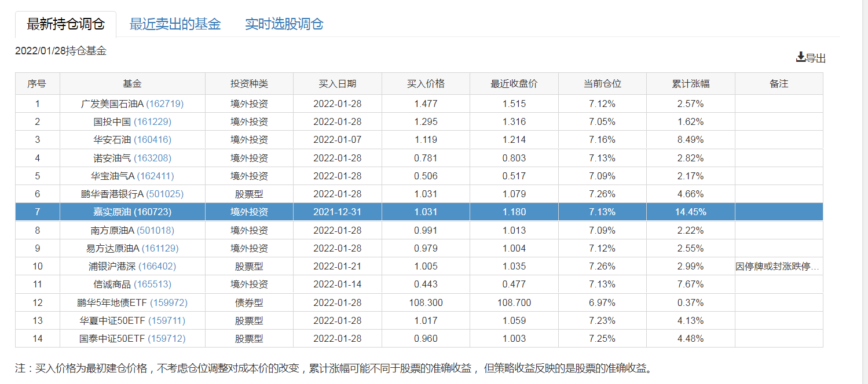Open fund link 鹏华香港银行A (501025)
Screen dimensions: 868x384
coord(133,194)
